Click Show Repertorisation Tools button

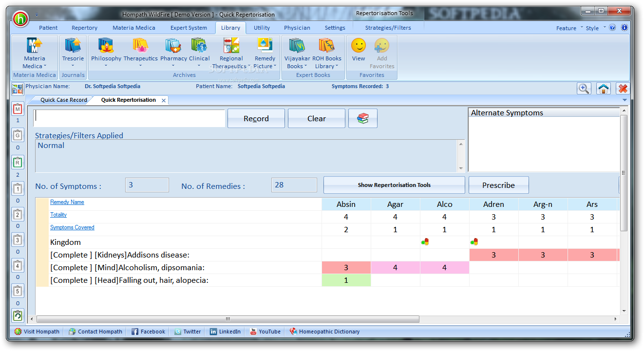click(394, 185)
